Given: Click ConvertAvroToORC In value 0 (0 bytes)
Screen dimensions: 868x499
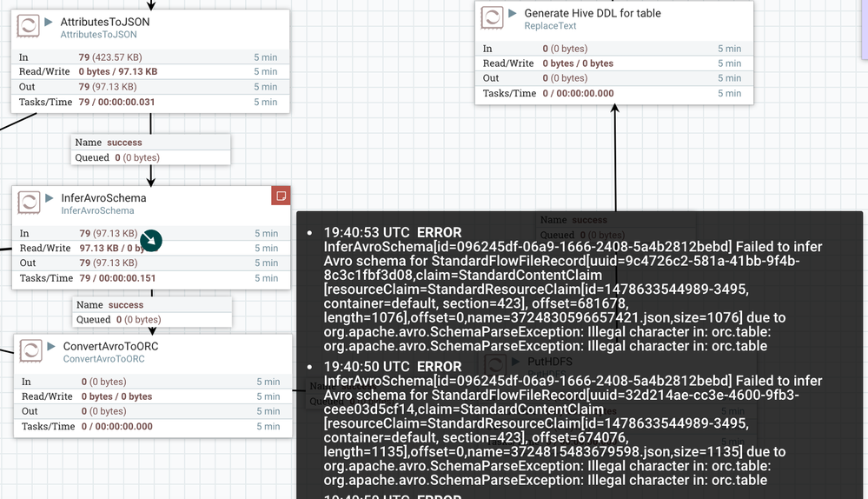Looking at the screenshot, I should pos(103,382).
